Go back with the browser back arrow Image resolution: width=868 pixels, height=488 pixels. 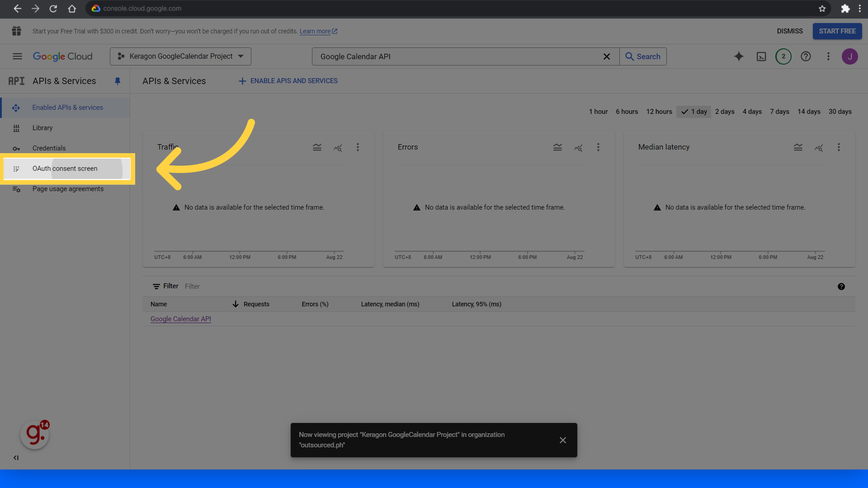coord(17,9)
